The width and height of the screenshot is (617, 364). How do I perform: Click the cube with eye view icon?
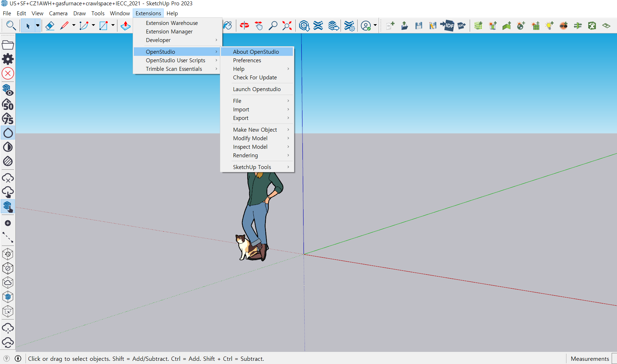coord(8,90)
